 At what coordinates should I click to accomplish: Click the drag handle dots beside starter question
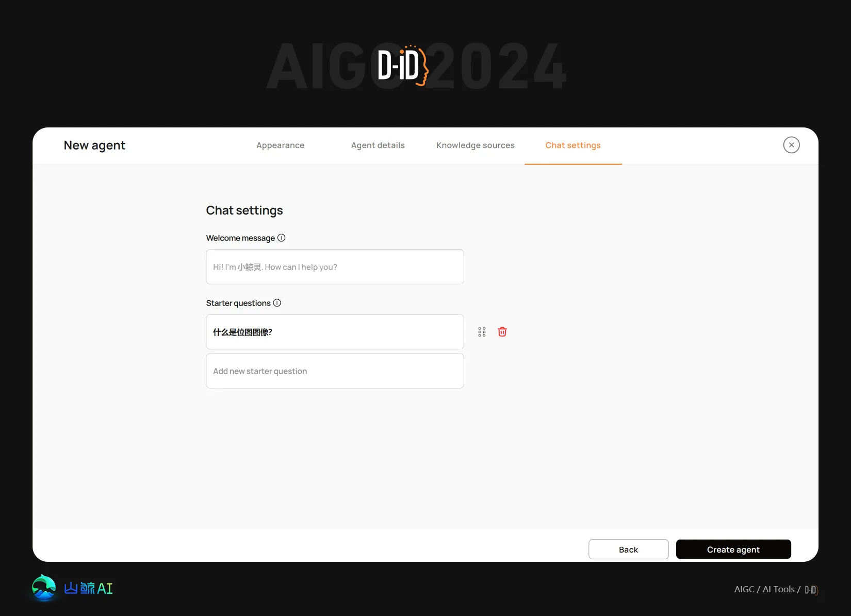click(482, 332)
